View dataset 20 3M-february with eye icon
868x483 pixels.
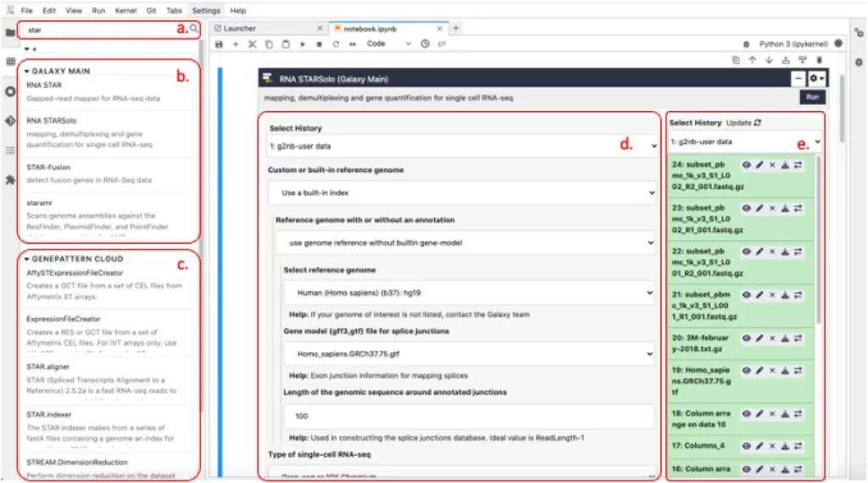tap(746, 338)
